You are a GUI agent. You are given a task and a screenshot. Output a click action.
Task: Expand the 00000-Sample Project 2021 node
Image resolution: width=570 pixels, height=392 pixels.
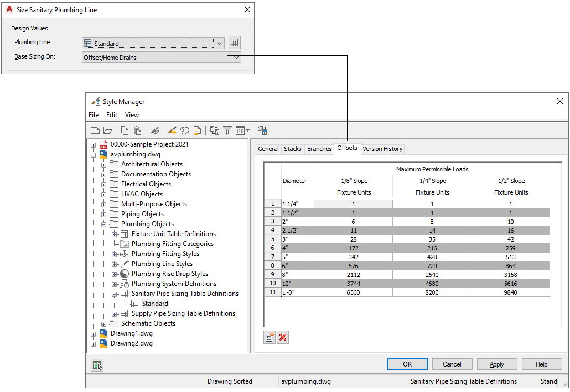pos(94,145)
